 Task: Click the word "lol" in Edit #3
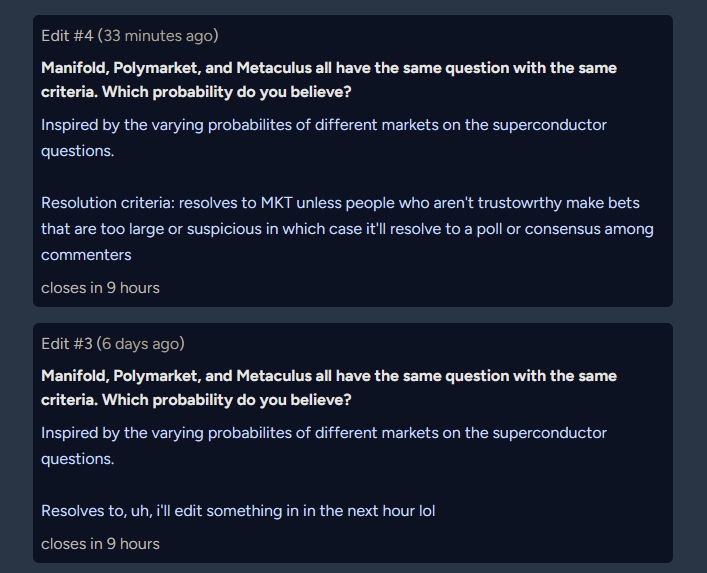coord(427,511)
